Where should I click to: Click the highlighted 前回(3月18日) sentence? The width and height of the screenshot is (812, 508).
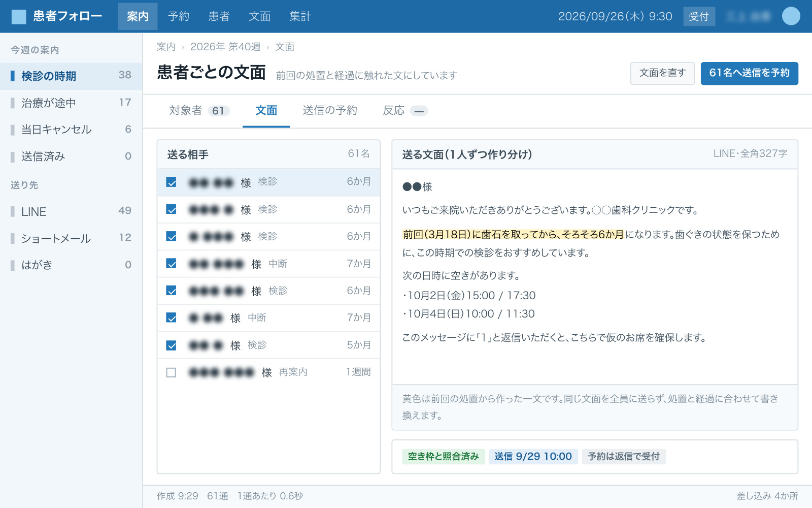[x=513, y=234]
